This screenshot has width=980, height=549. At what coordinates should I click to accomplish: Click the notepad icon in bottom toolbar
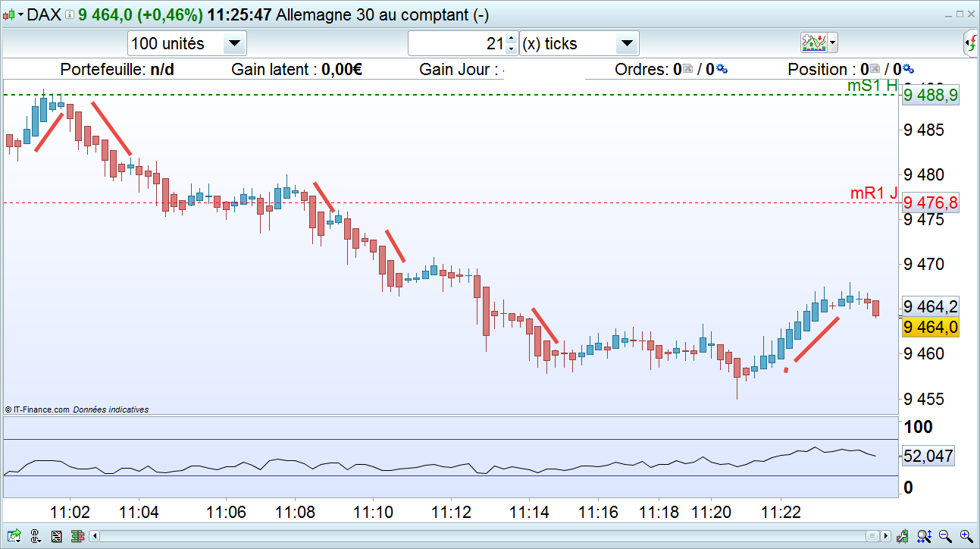pos(56,536)
